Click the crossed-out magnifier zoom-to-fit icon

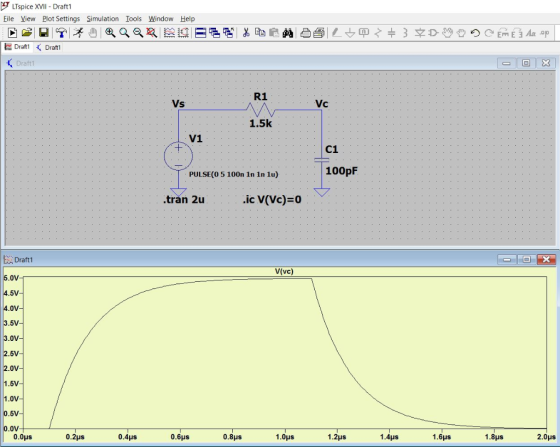pyautogui.click(x=152, y=33)
